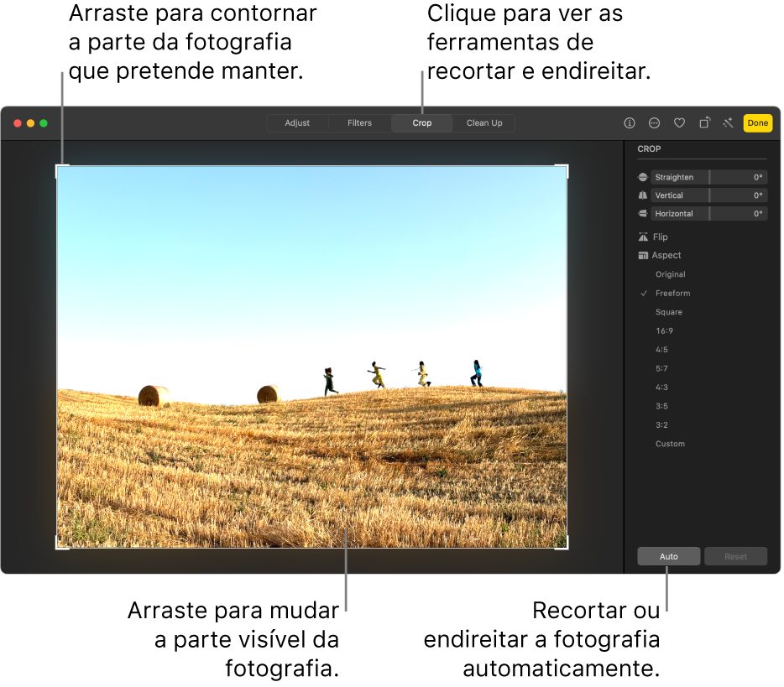Viewport: 784px width, 687px height.
Task: Click the green zoom window button
Action: pyautogui.click(x=44, y=123)
